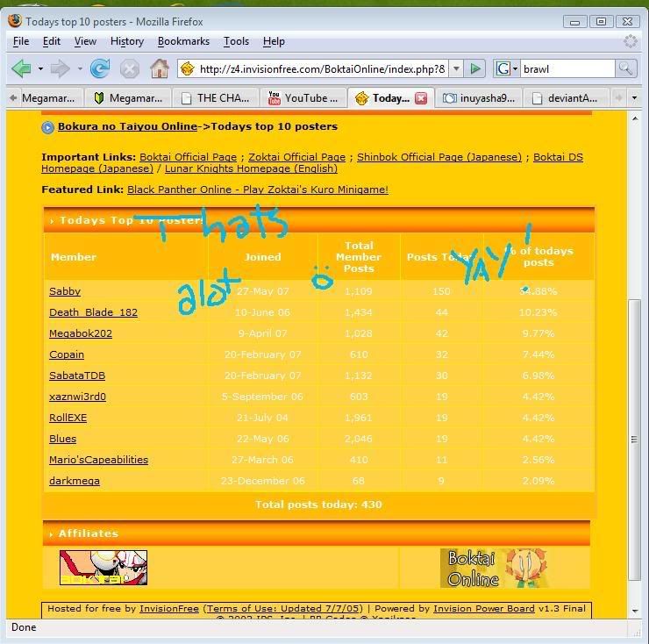649x644 pixels.
Task: Open member SabataTDB profile link
Action: pyautogui.click(x=77, y=376)
